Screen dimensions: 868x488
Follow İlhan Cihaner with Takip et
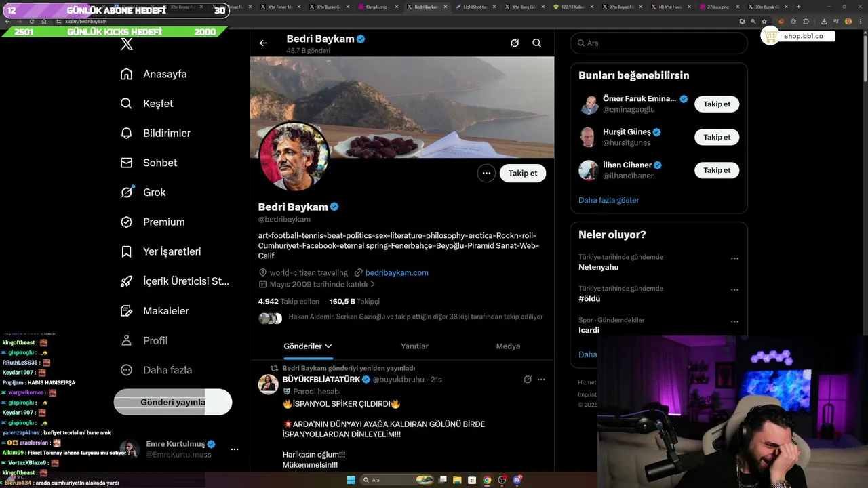tap(717, 170)
